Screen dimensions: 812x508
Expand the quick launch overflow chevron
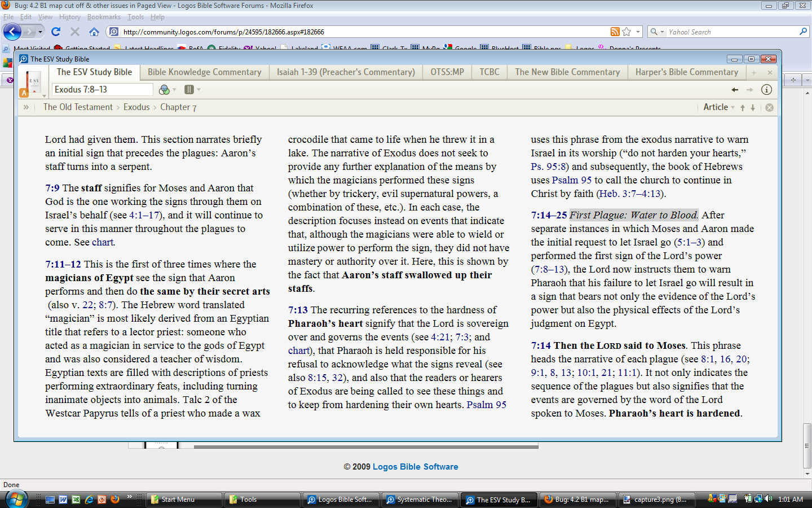130,497
